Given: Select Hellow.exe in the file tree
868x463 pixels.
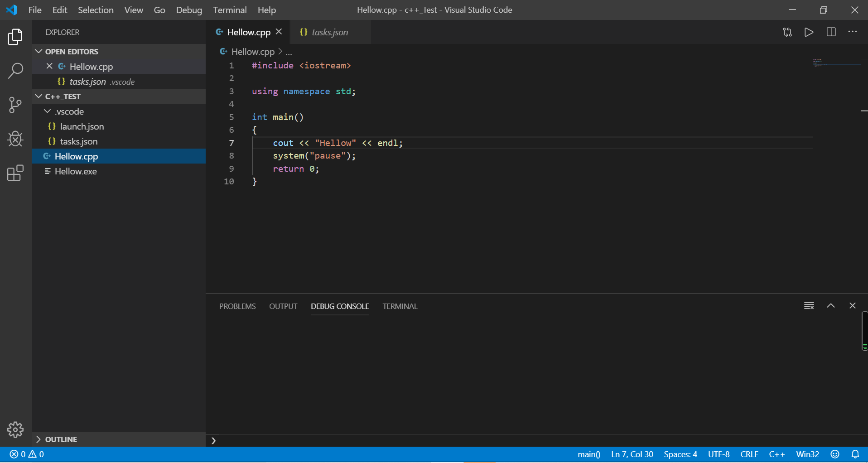Looking at the screenshot, I should tap(119, 171).
